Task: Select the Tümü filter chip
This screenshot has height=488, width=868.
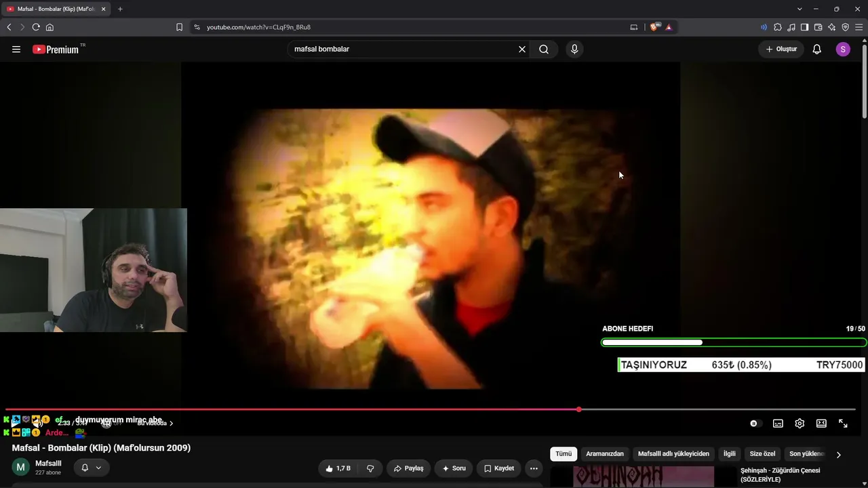Action: click(564, 454)
